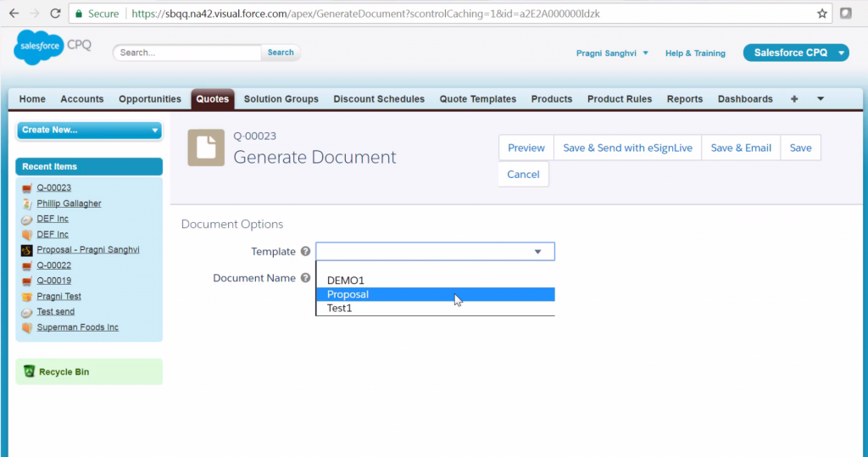
Task: Go to the Products tab
Action: (x=551, y=98)
